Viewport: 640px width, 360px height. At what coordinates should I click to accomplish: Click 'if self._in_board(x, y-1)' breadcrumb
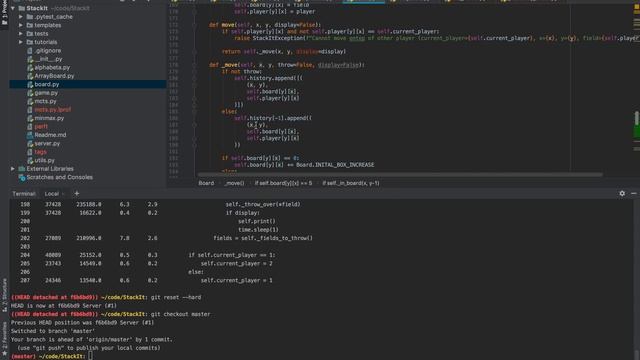click(351, 183)
